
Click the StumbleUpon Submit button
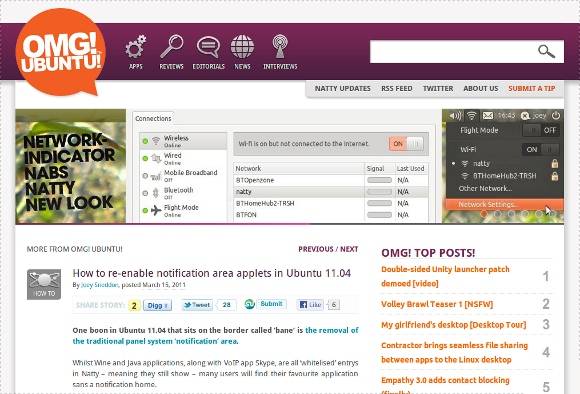[x=271, y=304]
